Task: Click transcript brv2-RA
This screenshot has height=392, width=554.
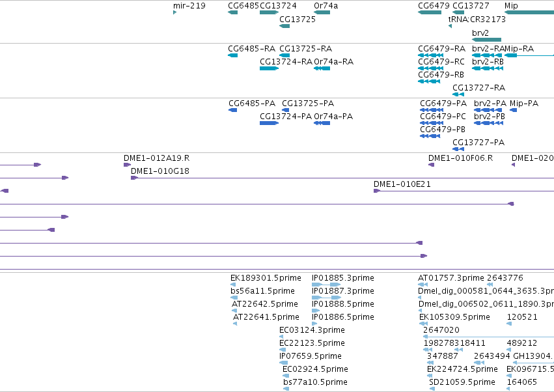Action: pyautogui.click(x=488, y=48)
